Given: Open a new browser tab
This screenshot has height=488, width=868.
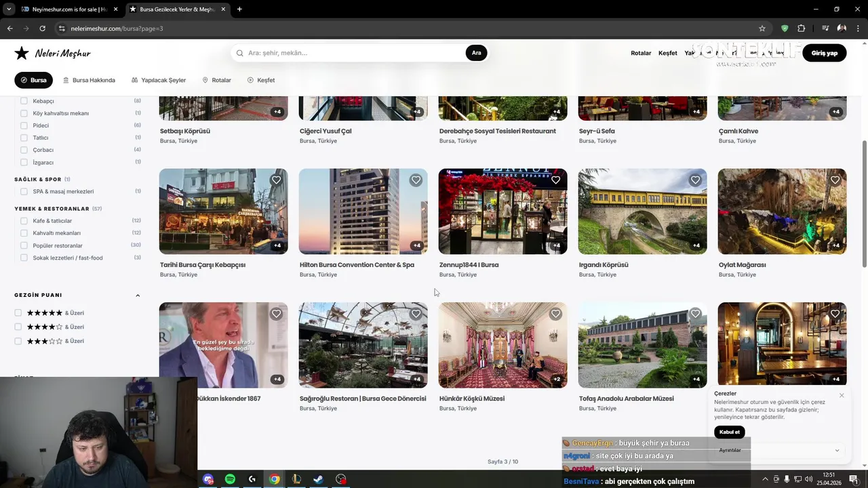Looking at the screenshot, I should 239,9.
